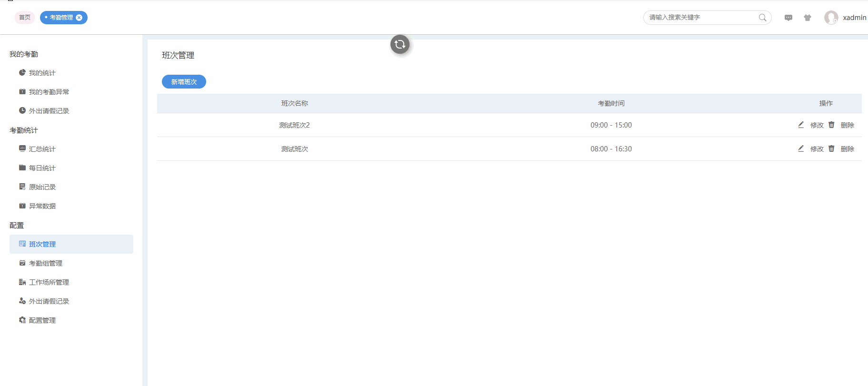Image resolution: width=868 pixels, height=386 pixels.
Task: Open 原始记录 in the sidebar
Action: click(x=71, y=187)
